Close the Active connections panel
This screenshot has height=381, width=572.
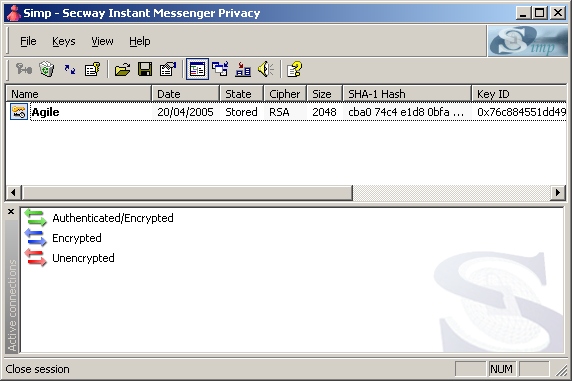(x=11, y=212)
